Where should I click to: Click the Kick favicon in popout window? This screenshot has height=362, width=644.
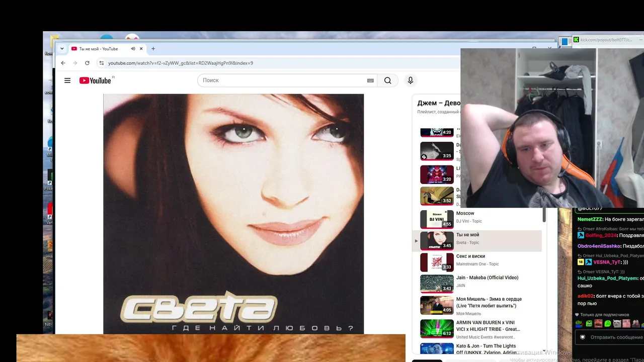[576, 40]
